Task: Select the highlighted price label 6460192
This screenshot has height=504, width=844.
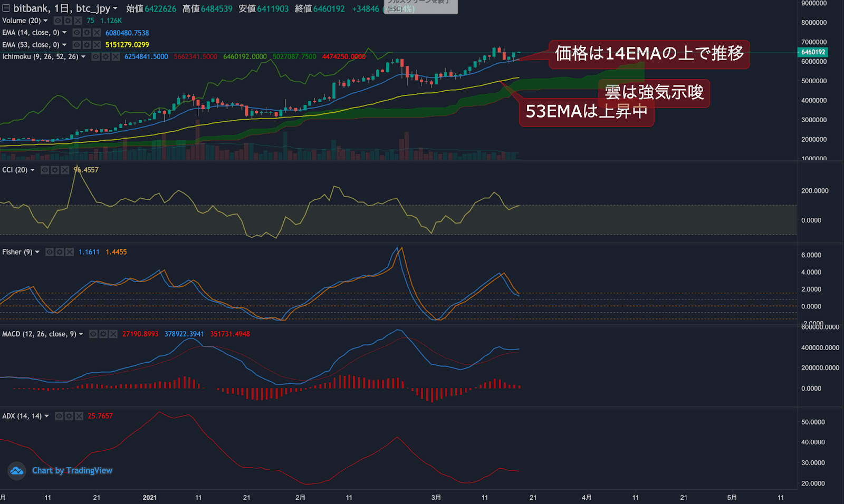Action: [x=812, y=53]
